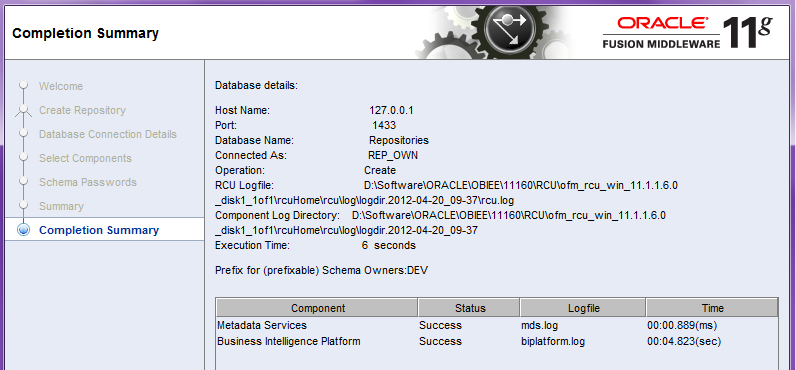Select the Business Intelligence Platform row

(x=497, y=342)
